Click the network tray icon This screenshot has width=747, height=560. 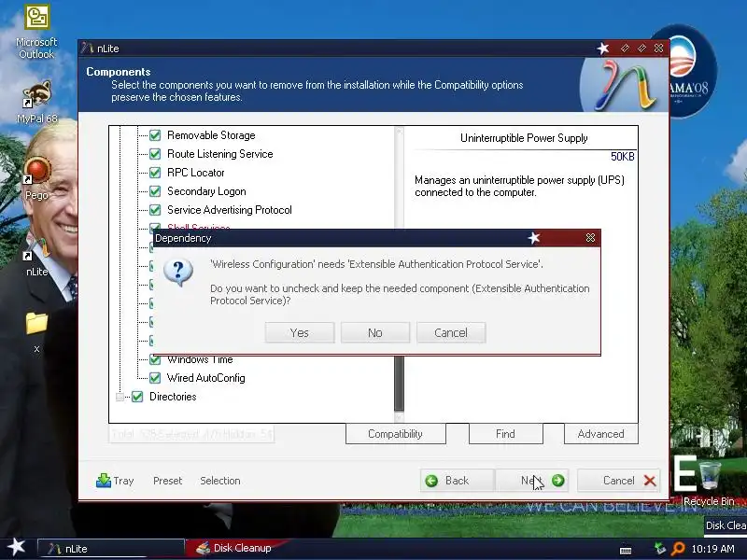click(x=660, y=549)
